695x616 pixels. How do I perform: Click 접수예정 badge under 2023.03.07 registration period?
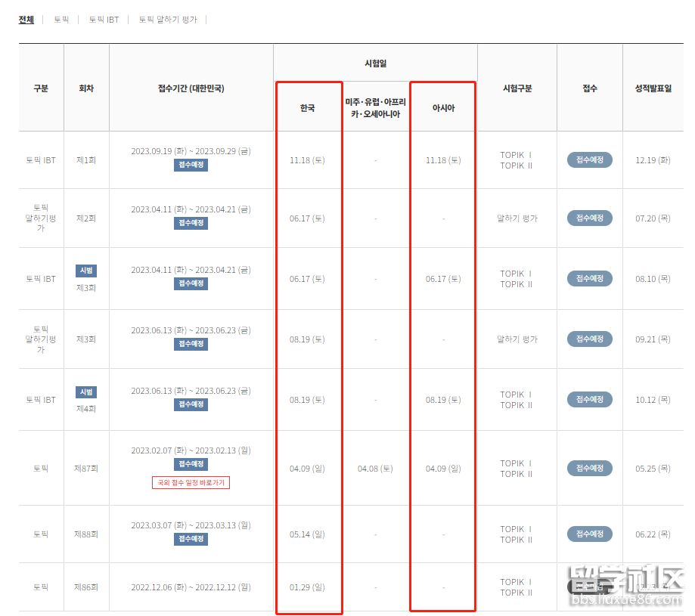pyautogui.click(x=191, y=539)
